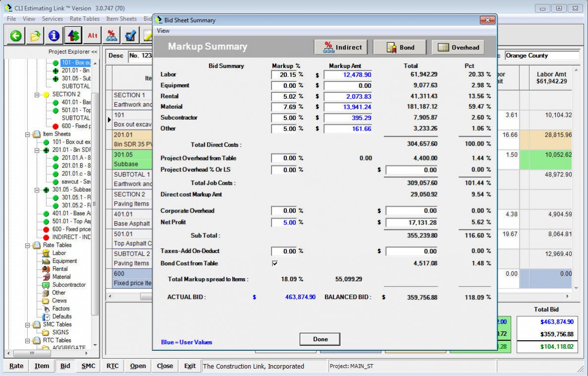
Task: Collapse the Item Sheets tree node
Action: tap(27, 134)
